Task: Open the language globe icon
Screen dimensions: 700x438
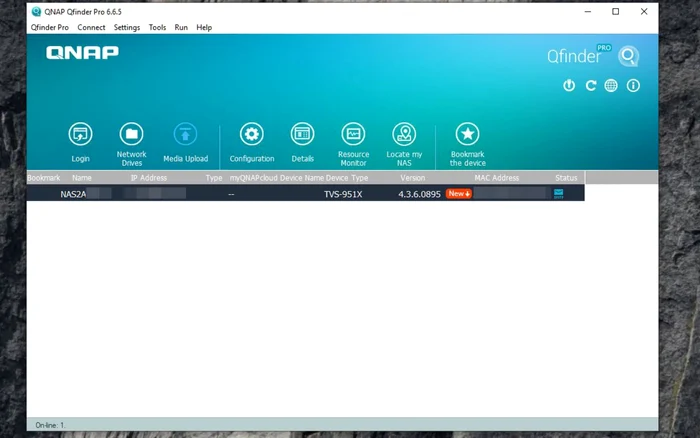Action: coord(611,85)
